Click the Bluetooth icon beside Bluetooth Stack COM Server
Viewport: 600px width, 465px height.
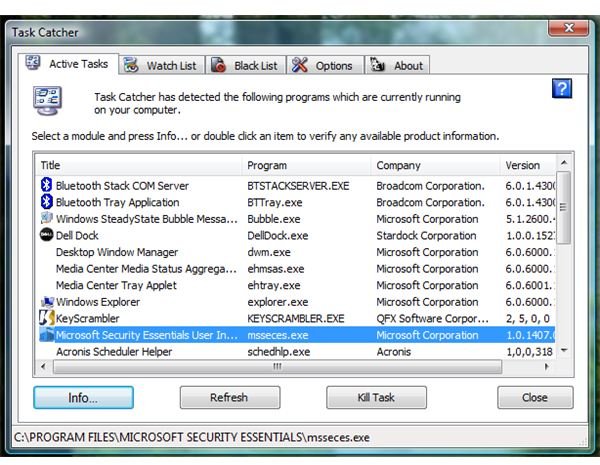point(46,185)
